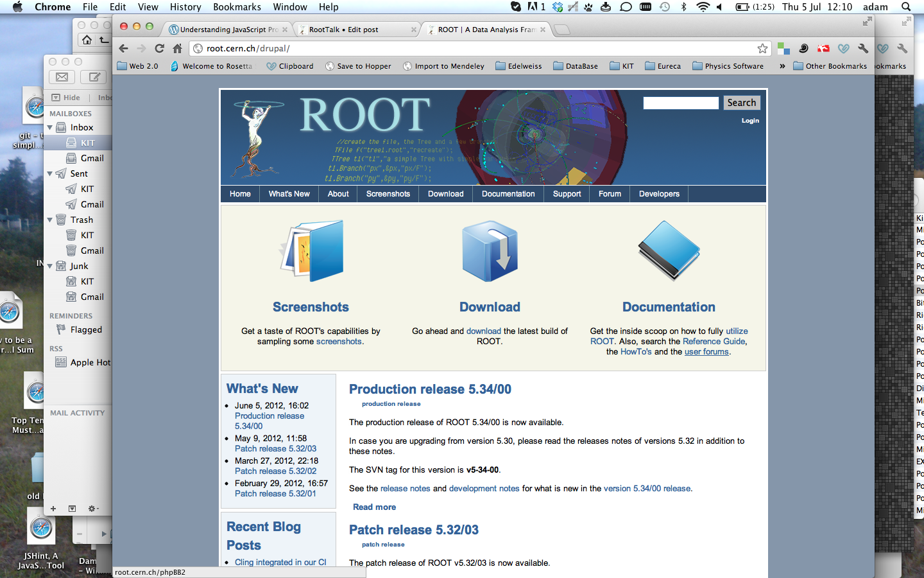The image size is (924, 578).
Task: Open the Physics Software bookmark folder
Action: pos(728,66)
